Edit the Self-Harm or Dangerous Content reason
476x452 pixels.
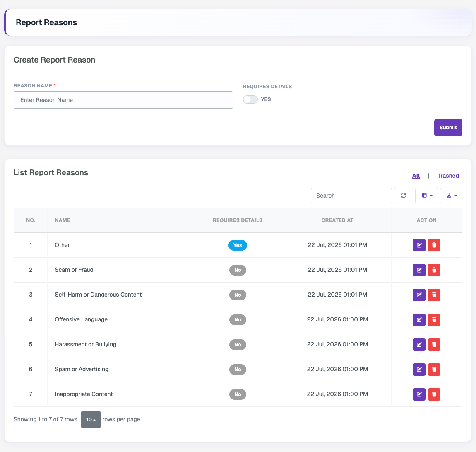coord(419,295)
